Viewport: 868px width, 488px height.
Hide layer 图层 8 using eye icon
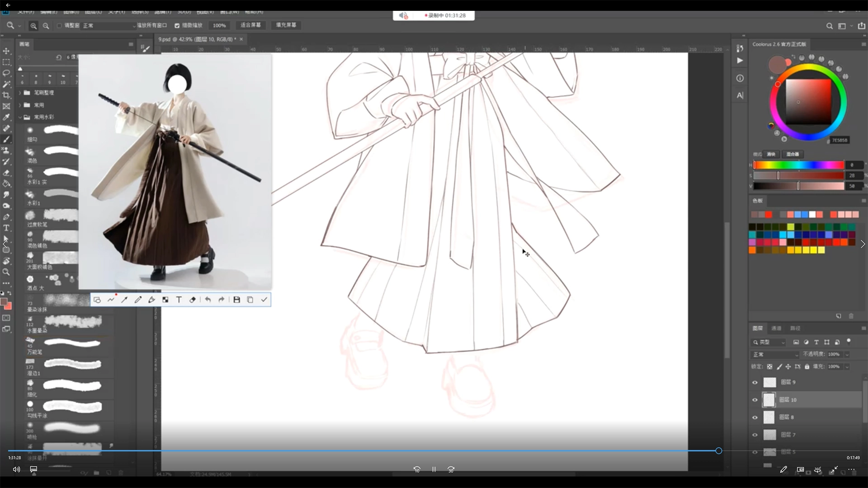pos(755,418)
